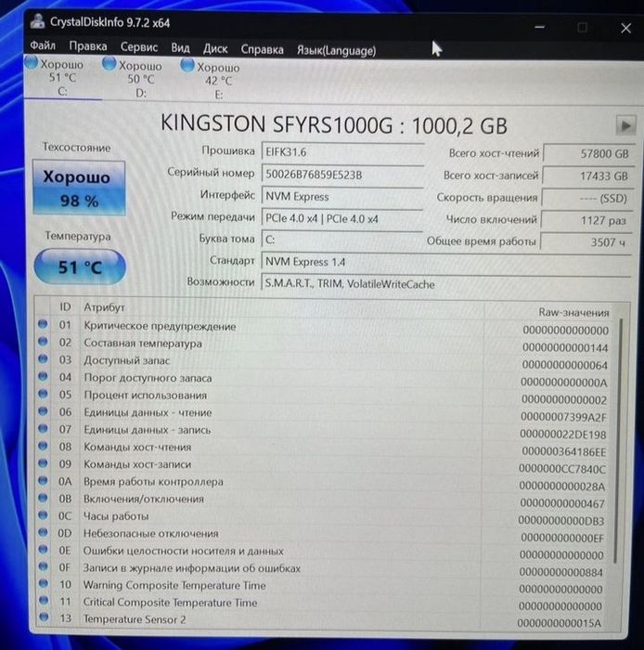Open the Язык(Language) menu
644x650 pixels.
pyautogui.click(x=336, y=50)
